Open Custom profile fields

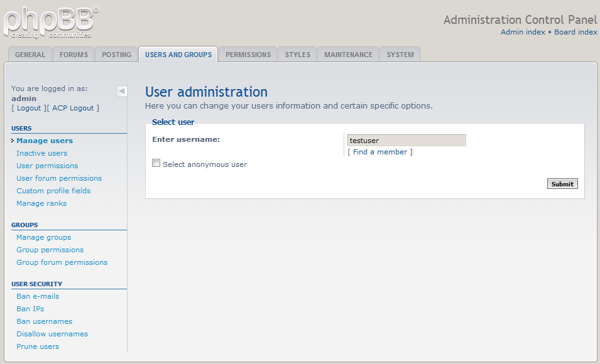click(53, 191)
